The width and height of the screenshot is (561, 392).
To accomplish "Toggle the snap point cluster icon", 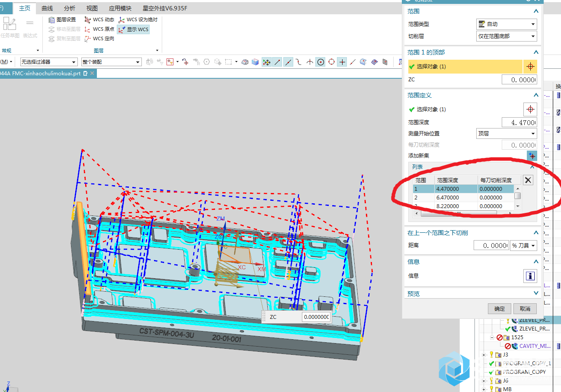I will pyautogui.click(x=267, y=62).
